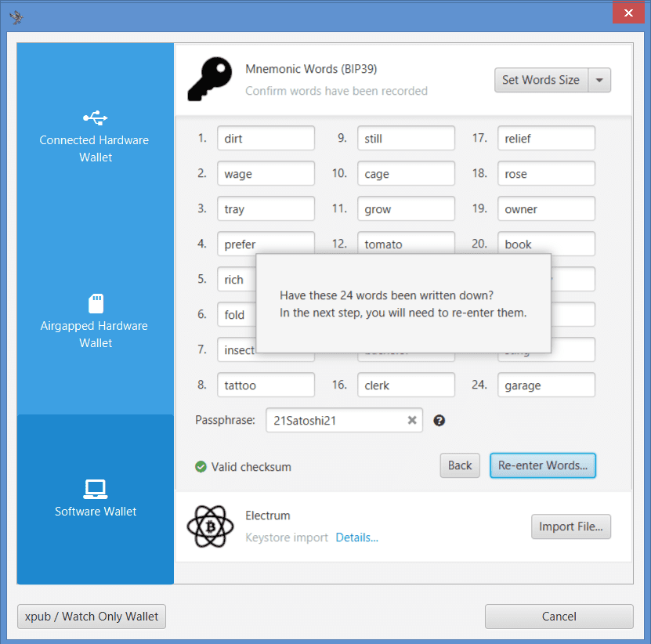This screenshot has height=644, width=651.
Task: Click word field 3 containing tray
Action: pos(266,209)
